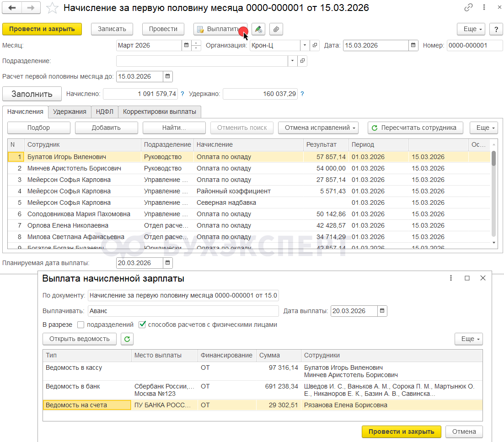Expand the Подразделение dropdown
504x442 pixels.
click(292, 61)
